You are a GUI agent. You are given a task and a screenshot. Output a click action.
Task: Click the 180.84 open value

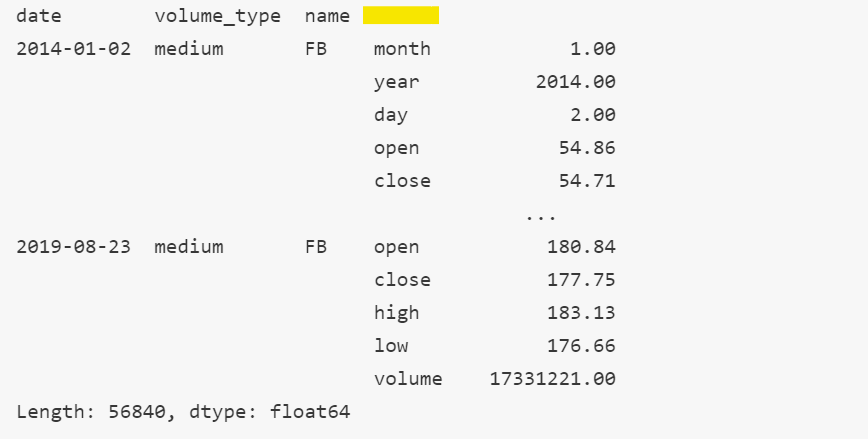[x=582, y=246]
